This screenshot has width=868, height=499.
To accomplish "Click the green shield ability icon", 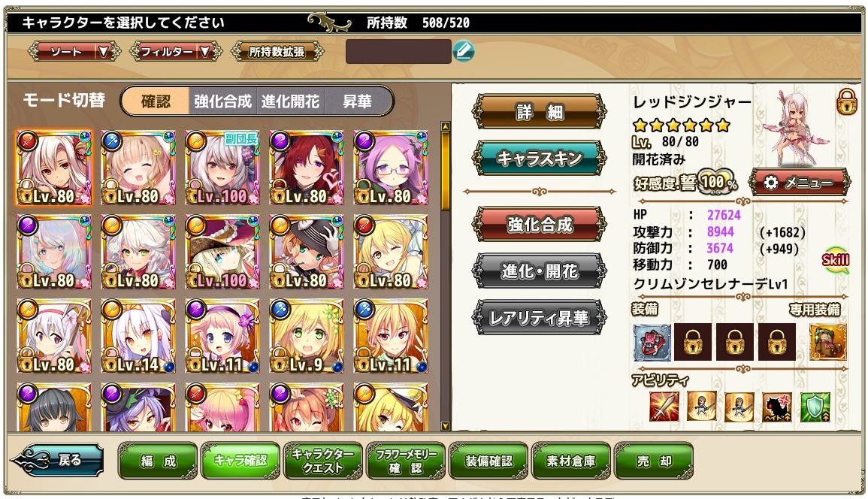I will [x=815, y=407].
